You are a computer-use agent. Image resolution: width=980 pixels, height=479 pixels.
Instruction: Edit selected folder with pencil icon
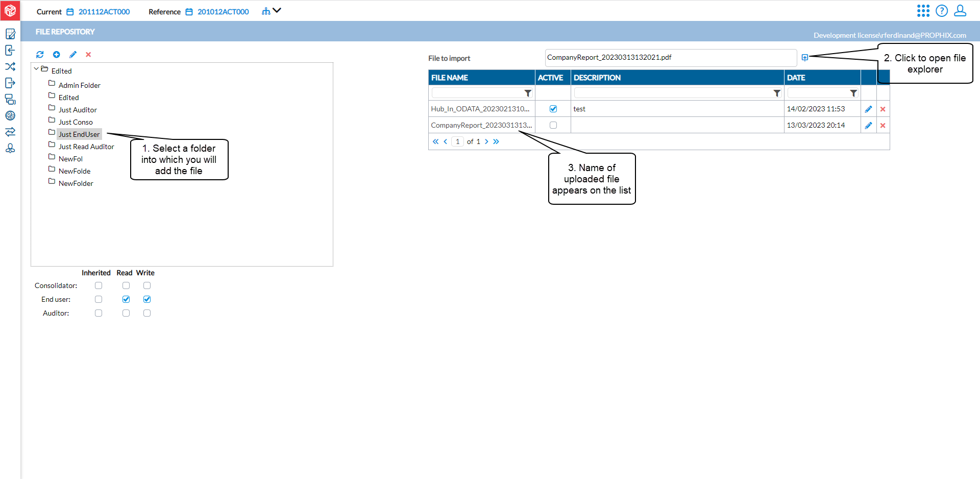(73, 55)
